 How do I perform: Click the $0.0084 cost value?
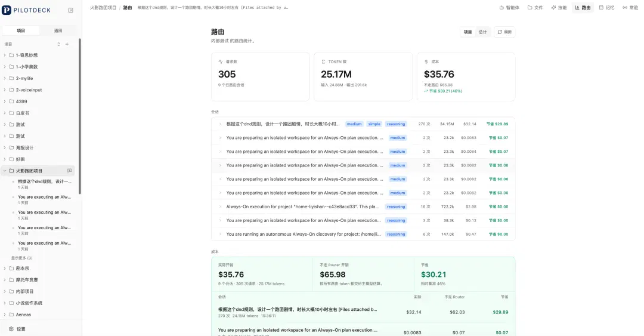tap(468, 152)
